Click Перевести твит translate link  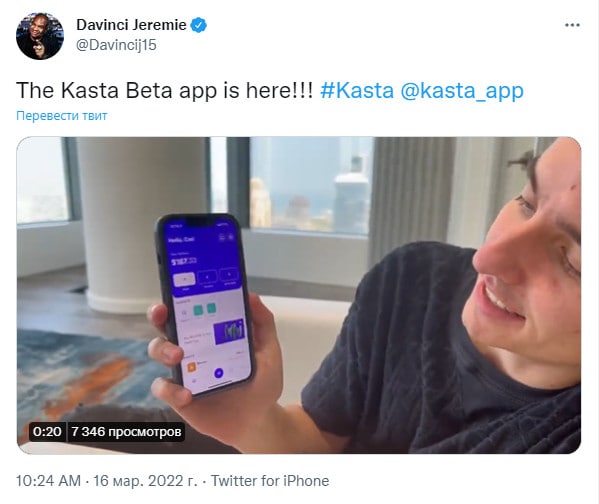click(62, 115)
